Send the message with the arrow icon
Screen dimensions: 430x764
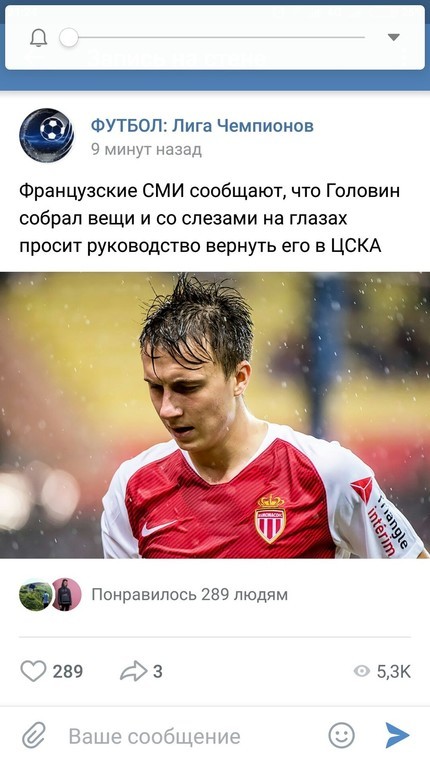[397, 735]
